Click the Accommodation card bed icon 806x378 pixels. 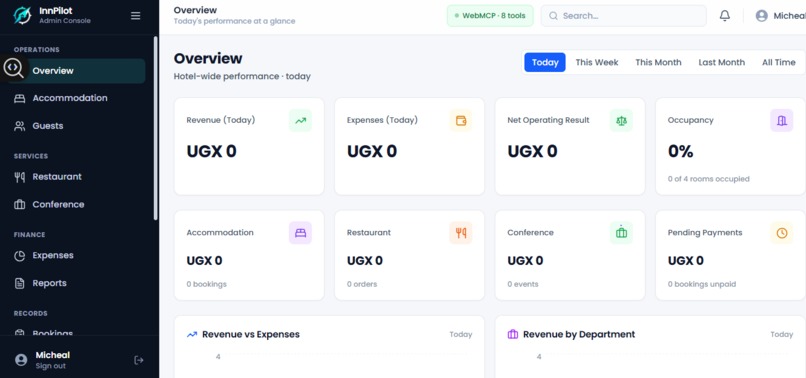point(300,233)
